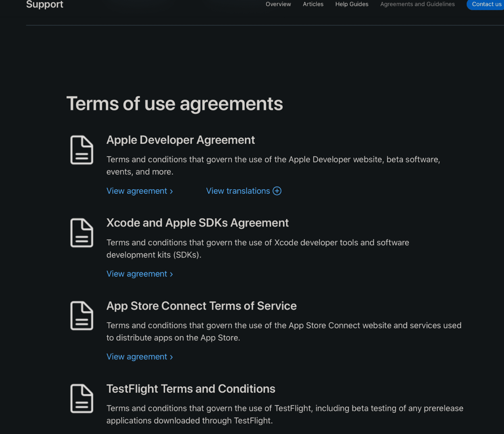Click the plus circle icon beside View translations
The height and width of the screenshot is (434, 504).
(277, 191)
